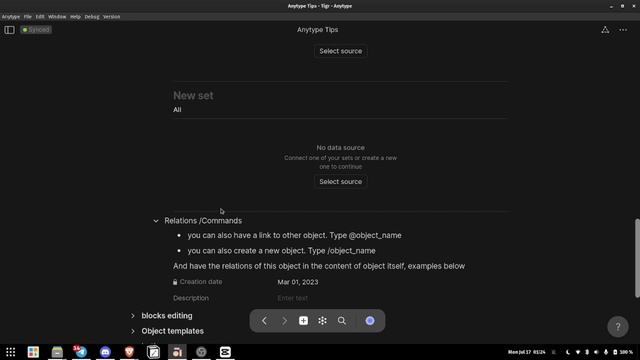Image resolution: width=640 pixels, height=360 pixels.
Task: Open the file manager in taskbar
Action: pyautogui.click(x=57, y=352)
